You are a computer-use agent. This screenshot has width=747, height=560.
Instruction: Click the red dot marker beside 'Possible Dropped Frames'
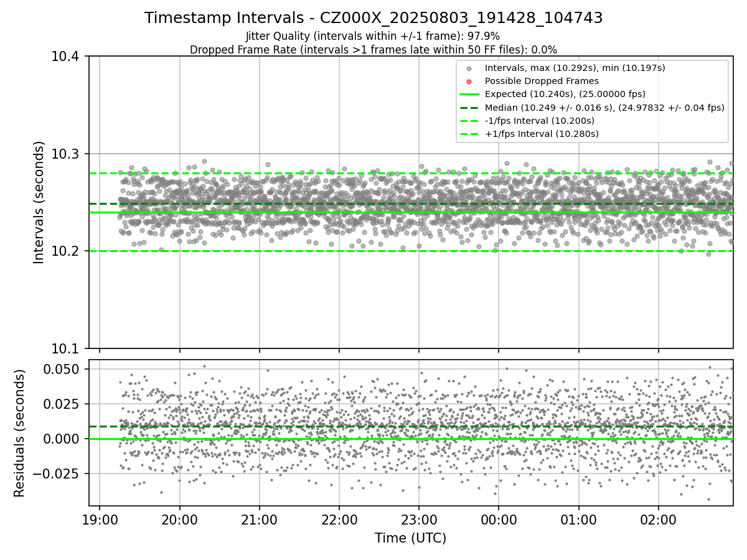(469, 82)
